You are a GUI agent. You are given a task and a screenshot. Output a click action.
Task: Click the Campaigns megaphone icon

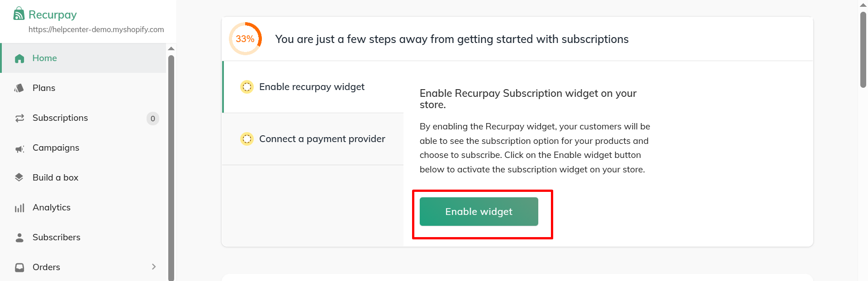tap(19, 148)
